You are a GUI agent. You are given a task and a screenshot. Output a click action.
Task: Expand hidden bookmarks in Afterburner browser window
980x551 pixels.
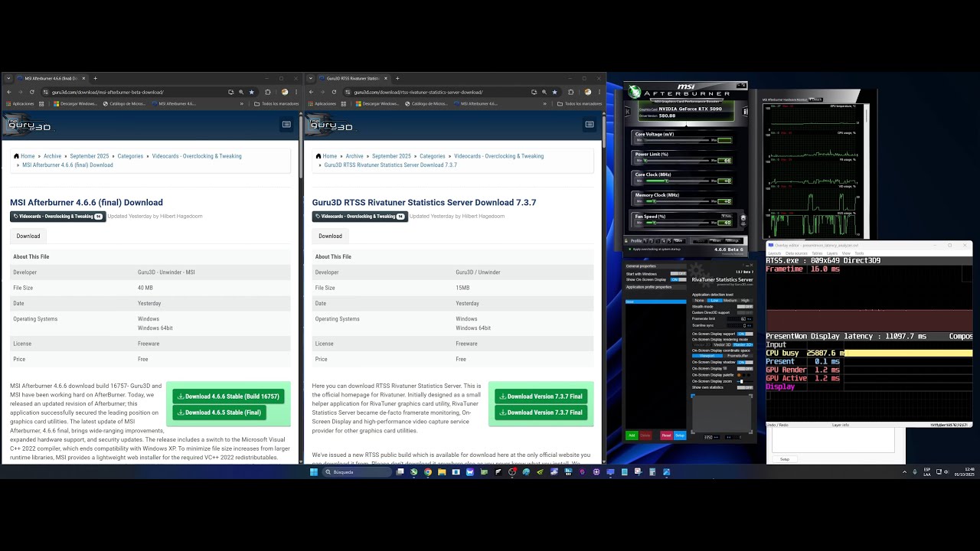(242, 103)
